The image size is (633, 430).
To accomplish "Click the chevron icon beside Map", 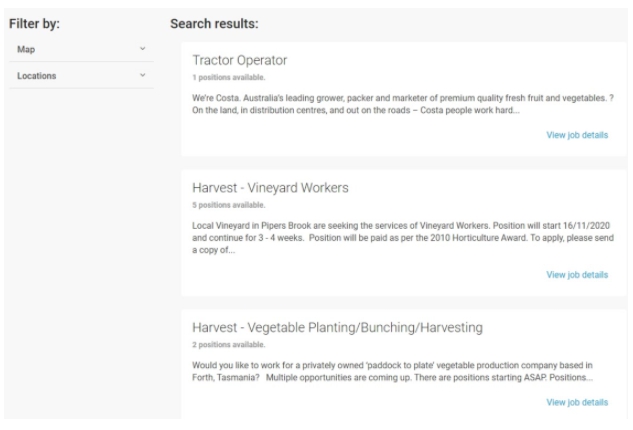I will click(x=143, y=49).
